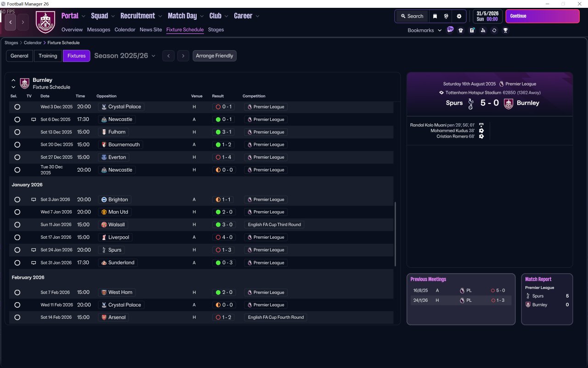Open the English FA Cup Third Round competition
The height and width of the screenshot is (368, 588).
tap(274, 225)
